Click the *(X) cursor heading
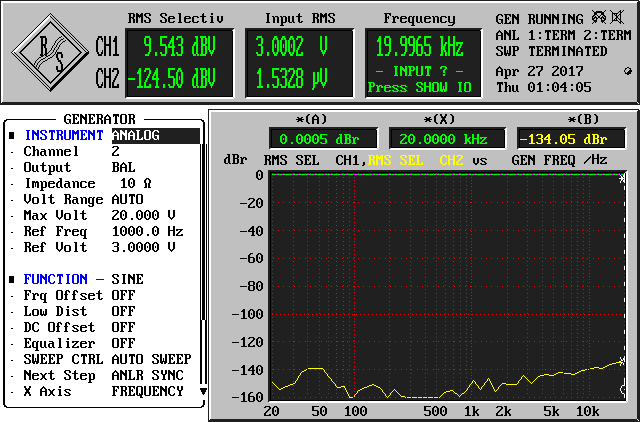The width and height of the screenshot is (640, 422). tap(440, 119)
